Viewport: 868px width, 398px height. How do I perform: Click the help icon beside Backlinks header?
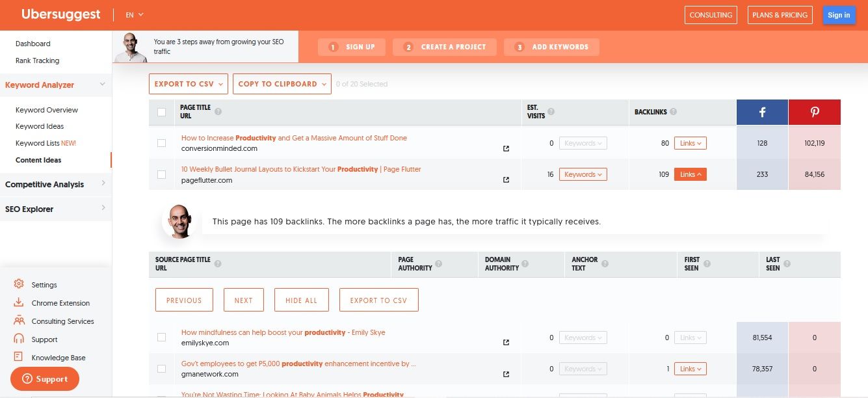coord(674,112)
